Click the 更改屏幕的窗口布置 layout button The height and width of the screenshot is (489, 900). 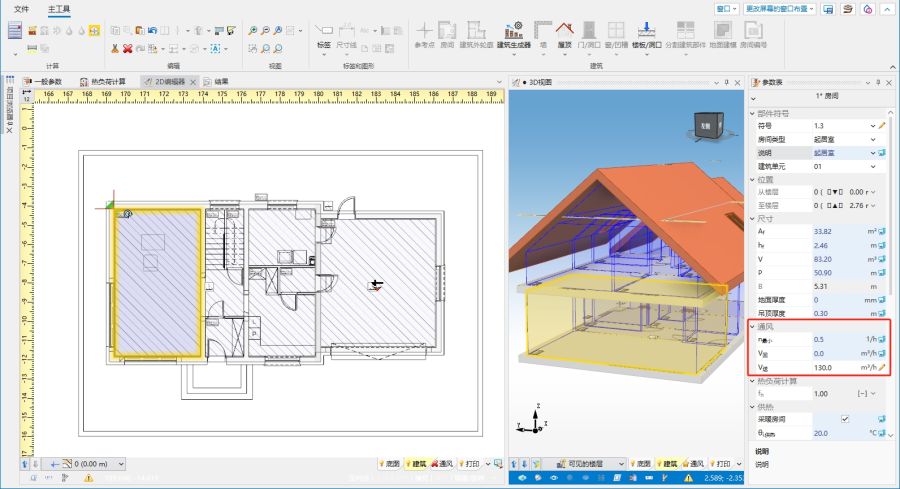(779, 8)
